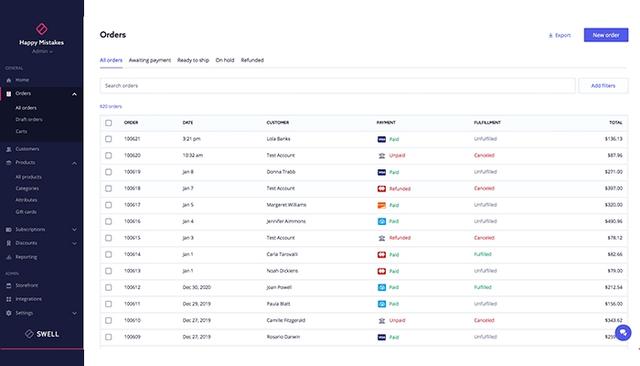
Task: Click orange card icon for order 100617
Action: (x=382, y=205)
